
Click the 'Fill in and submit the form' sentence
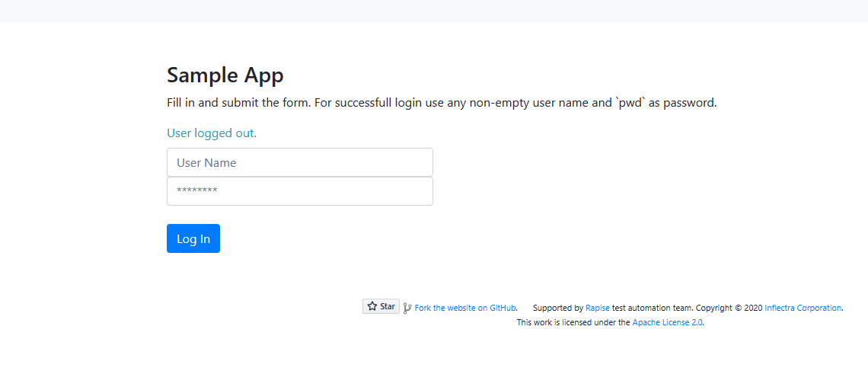pyautogui.click(x=238, y=103)
